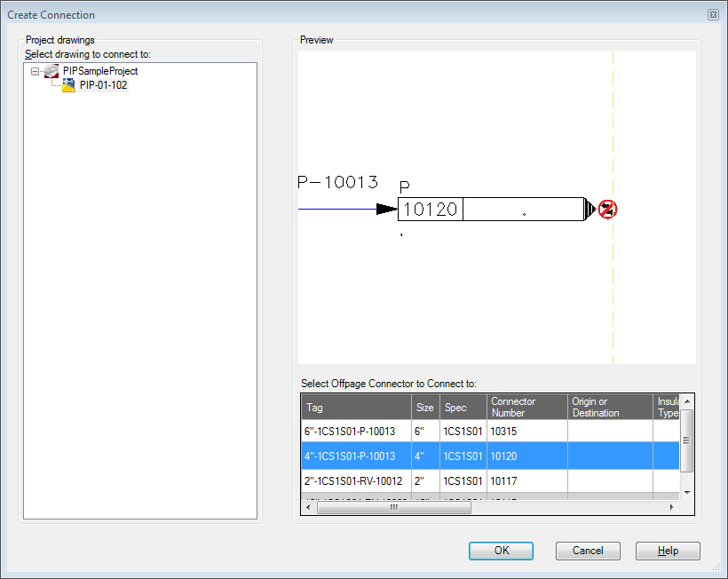This screenshot has width=728, height=579.
Task: Close the Create Connection dialog
Action: (x=713, y=15)
